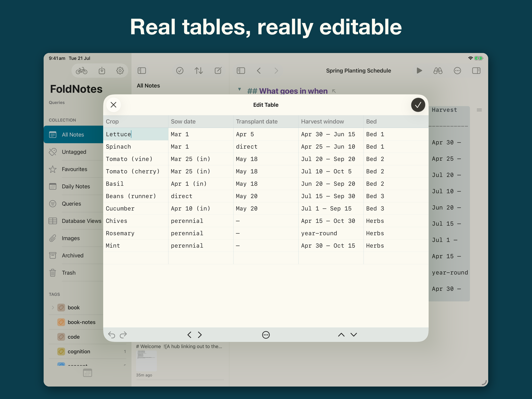Select the 'Jul 1 – Sep 15' cell
Viewport: 532px width, 399px height.
pos(331,208)
